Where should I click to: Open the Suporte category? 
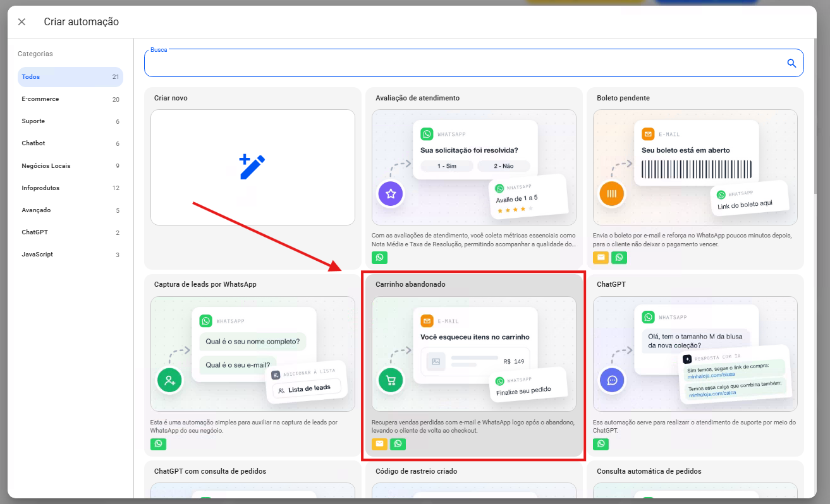[x=70, y=121]
